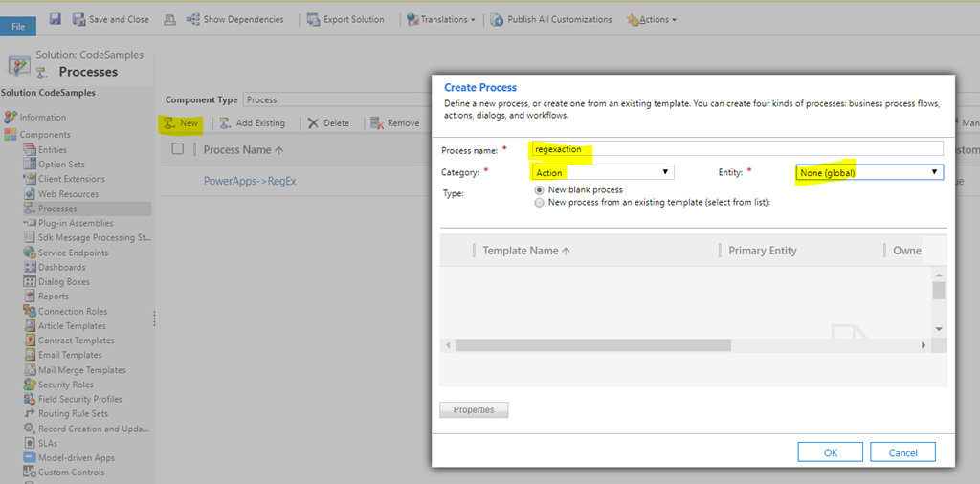Screen dimensions: 980x484
Task: Open Show Dependencies
Action: (235, 19)
